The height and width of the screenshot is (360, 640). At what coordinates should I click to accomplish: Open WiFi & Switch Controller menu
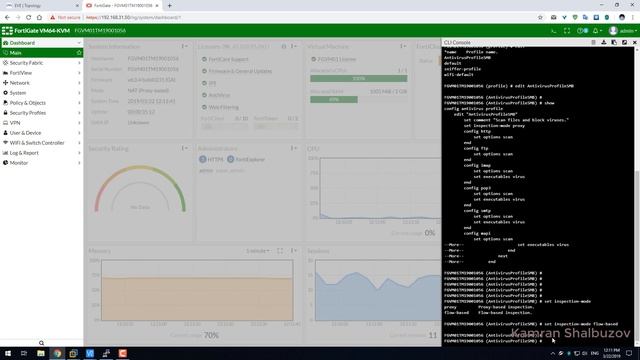pos(41,143)
